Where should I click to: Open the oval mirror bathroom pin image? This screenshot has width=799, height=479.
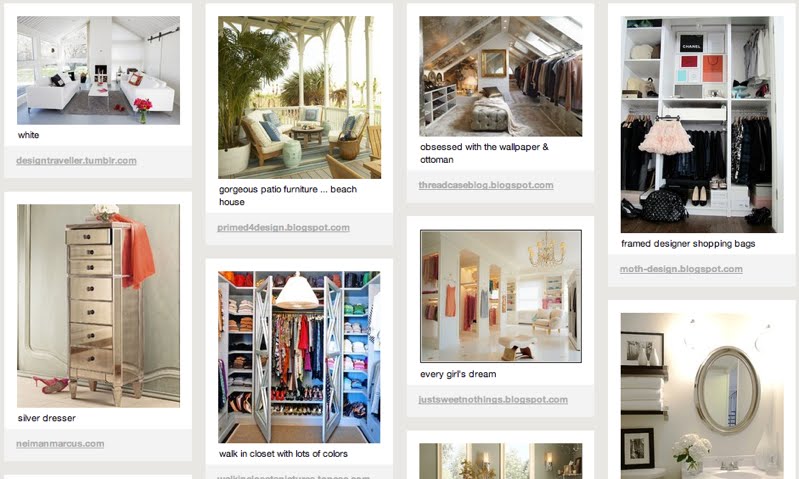[702, 396]
